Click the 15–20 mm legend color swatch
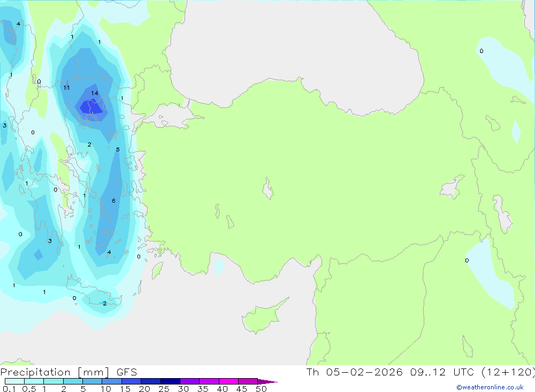This screenshot has width=535, height=392. (132, 381)
